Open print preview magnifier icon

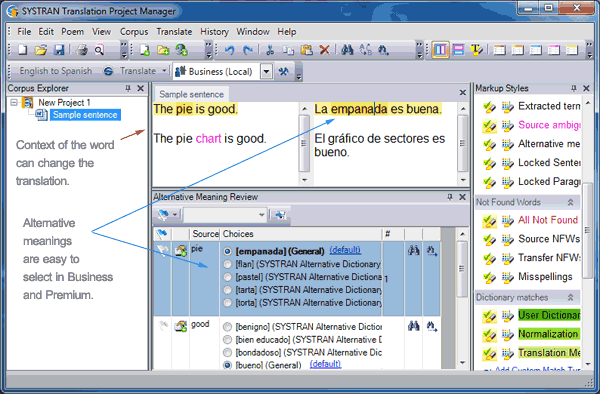tap(99, 50)
